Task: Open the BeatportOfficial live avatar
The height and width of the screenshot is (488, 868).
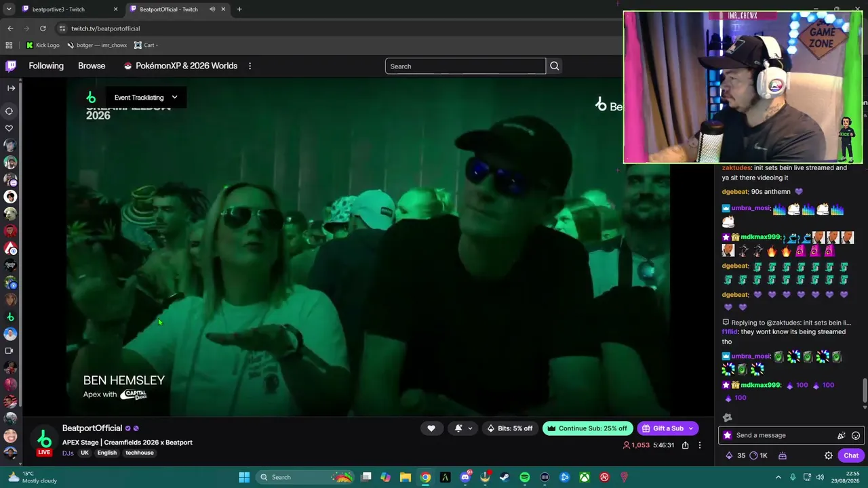Action: [x=44, y=441]
